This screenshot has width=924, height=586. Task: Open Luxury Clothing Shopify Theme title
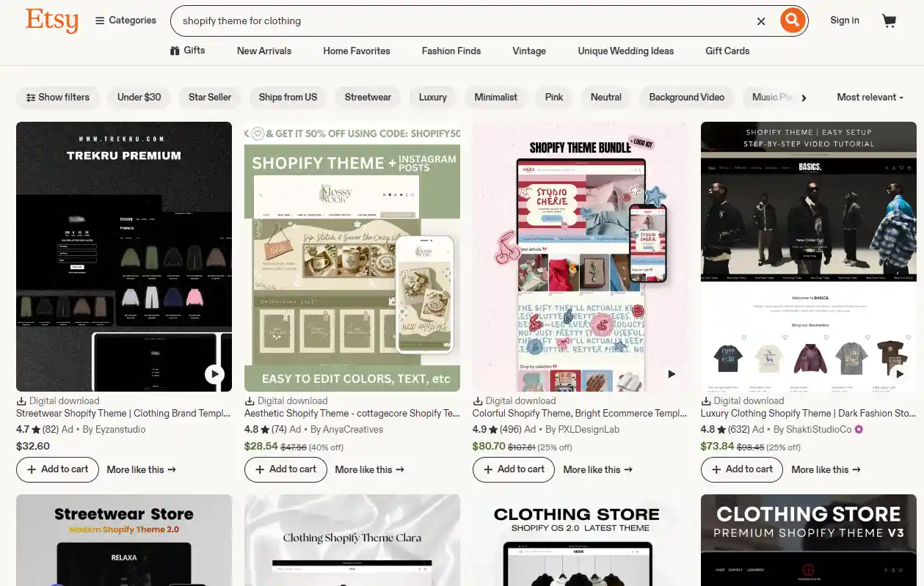pyautogui.click(x=808, y=413)
